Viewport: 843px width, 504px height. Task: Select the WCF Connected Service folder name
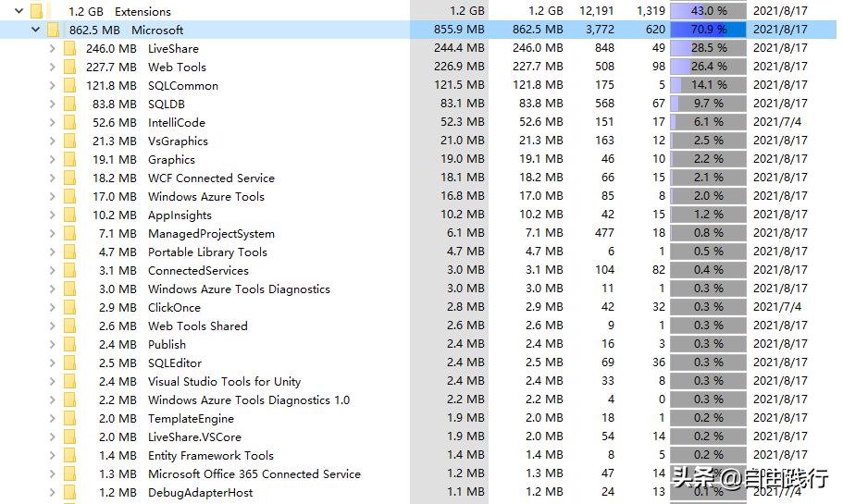pyautogui.click(x=211, y=178)
